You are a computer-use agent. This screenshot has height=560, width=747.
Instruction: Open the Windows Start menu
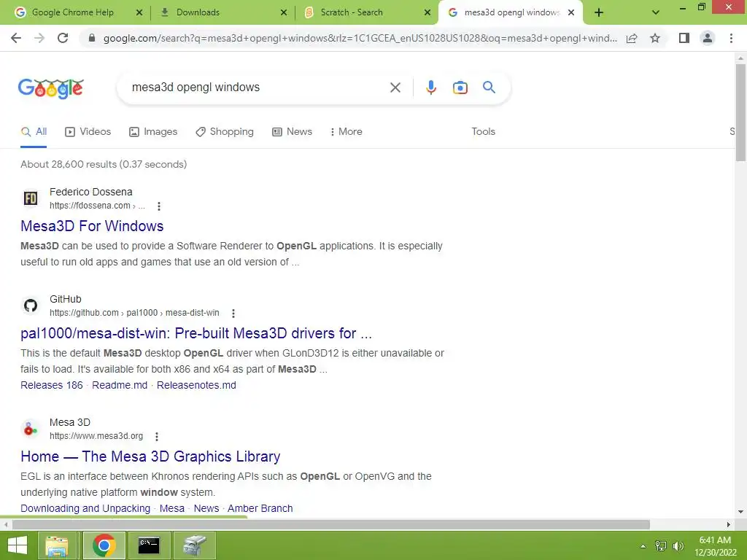click(x=18, y=545)
